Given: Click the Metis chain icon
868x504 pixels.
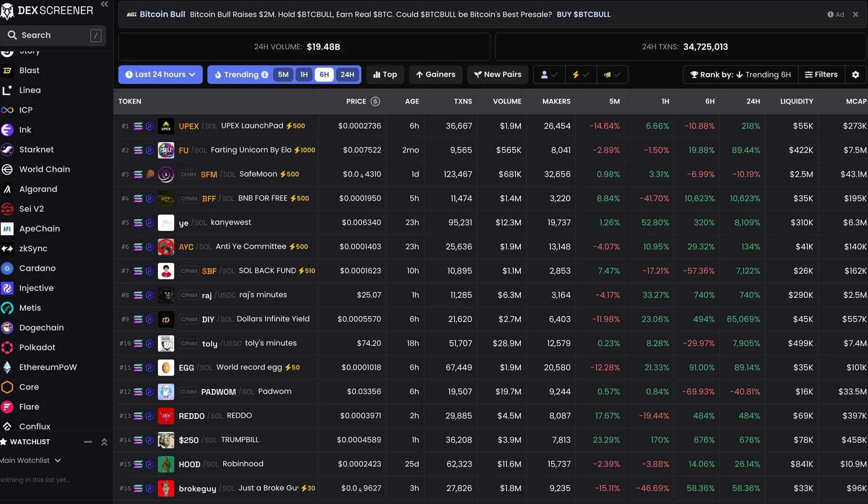Looking at the screenshot, I should point(7,308).
